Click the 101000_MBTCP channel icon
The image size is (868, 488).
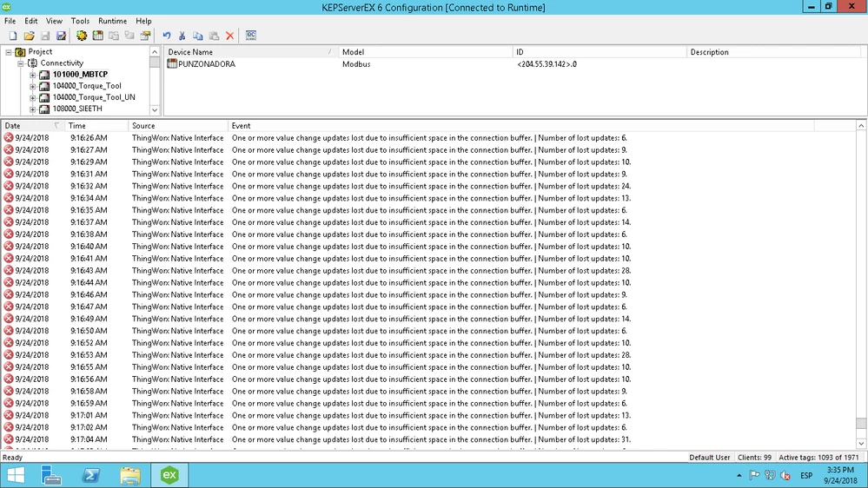[x=44, y=74]
